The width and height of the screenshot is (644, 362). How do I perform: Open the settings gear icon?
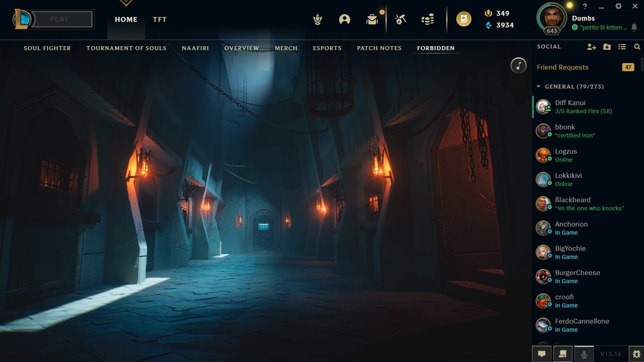(x=618, y=6)
